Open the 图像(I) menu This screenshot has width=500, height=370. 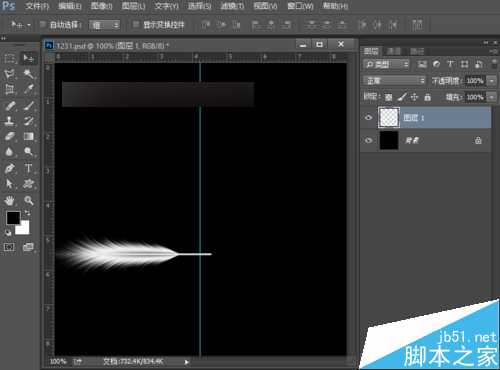point(102,6)
